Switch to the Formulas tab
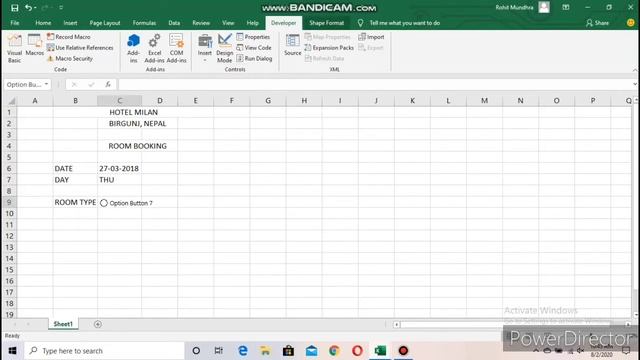Screen dimensions: 640x360 pos(144,23)
